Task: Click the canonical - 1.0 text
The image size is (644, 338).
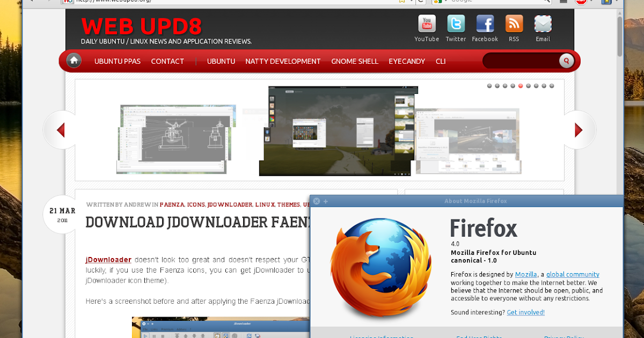Action: click(474, 261)
